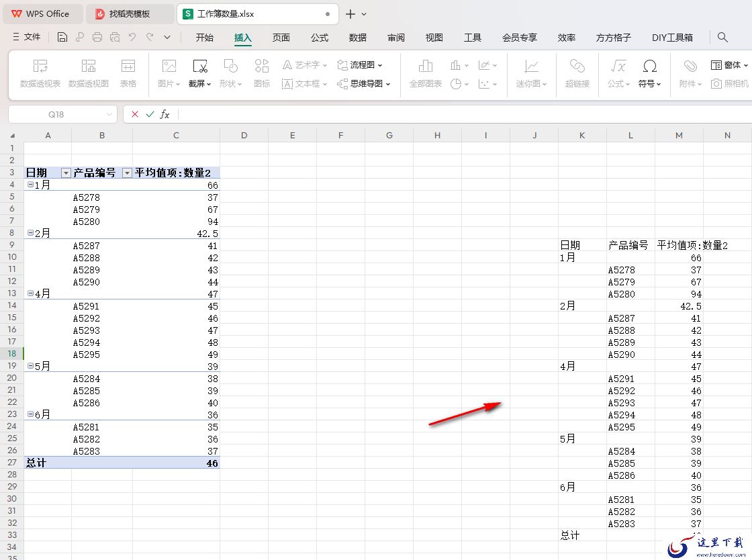Open the 公式 equation insert dropdown
Viewport: 752px width, 560px height.
(x=618, y=73)
